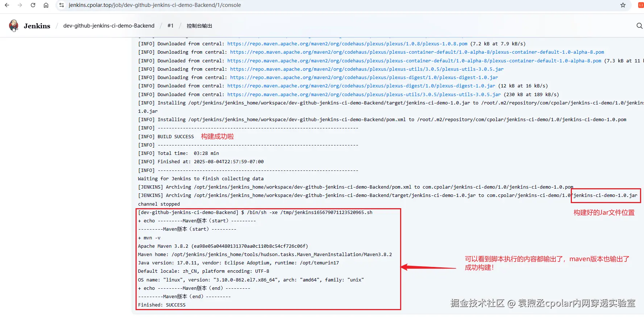Screen dimensions: 644x317
Task: Select the Archiving pom.xml log line
Action: click(x=356, y=187)
